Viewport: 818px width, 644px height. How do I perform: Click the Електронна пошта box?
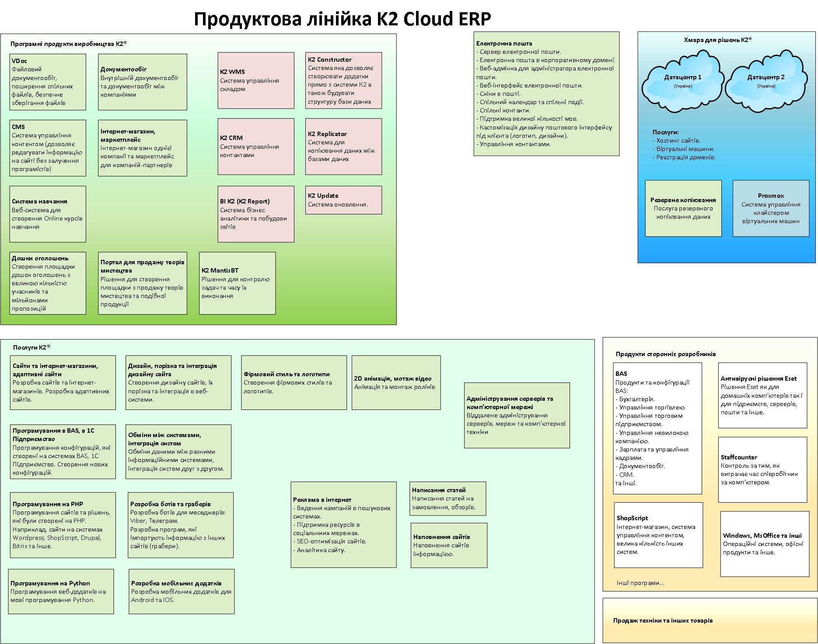pos(546,94)
